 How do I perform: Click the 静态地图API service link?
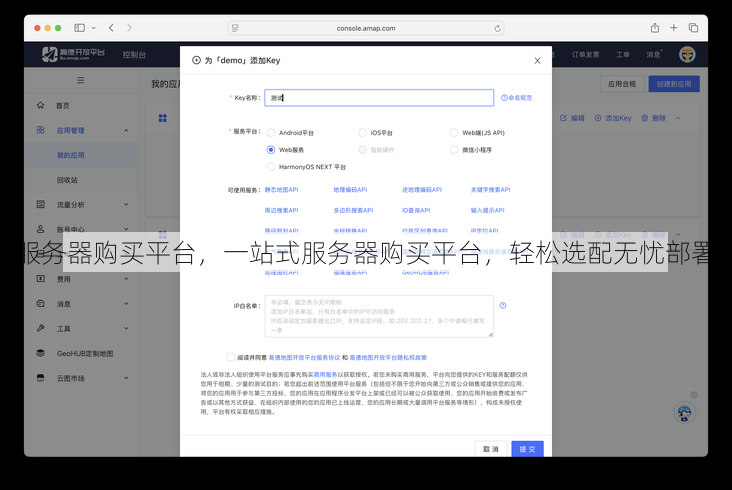point(282,189)
